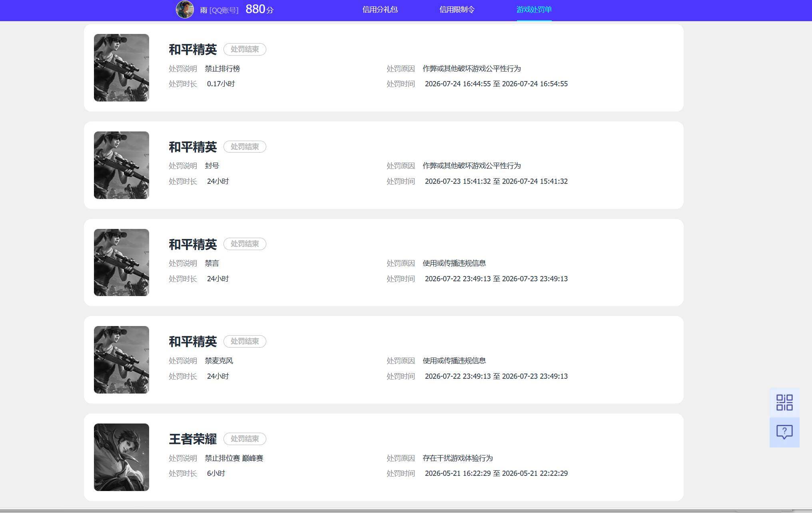Open 和平精英 thumbnail for 禁麦克风 record
The image size is (812, 513).
coord(122,360)
